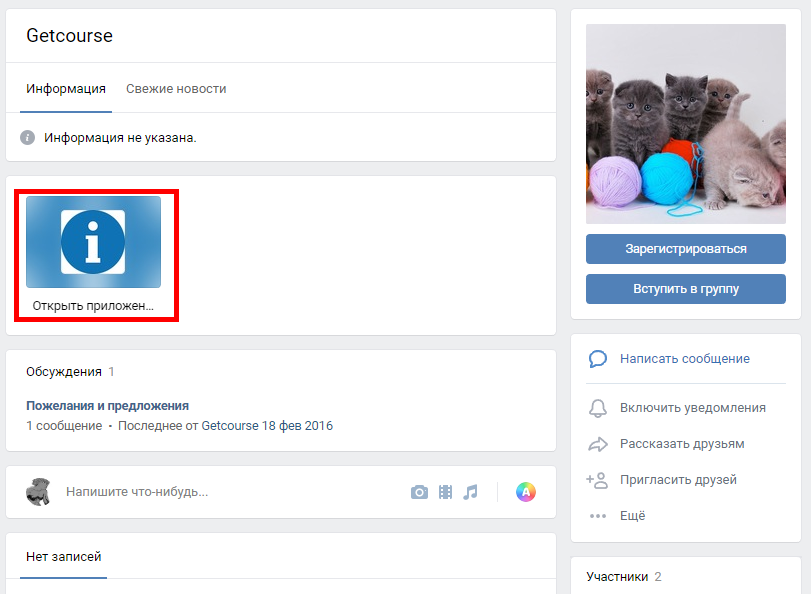Click the music note attachment icon
811x594 pixels.
click(470, 492)
